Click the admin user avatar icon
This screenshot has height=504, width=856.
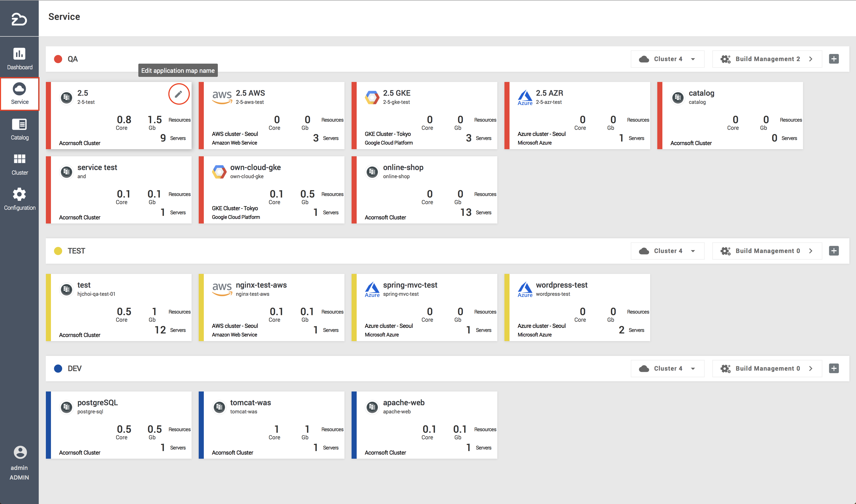point(20,452)
